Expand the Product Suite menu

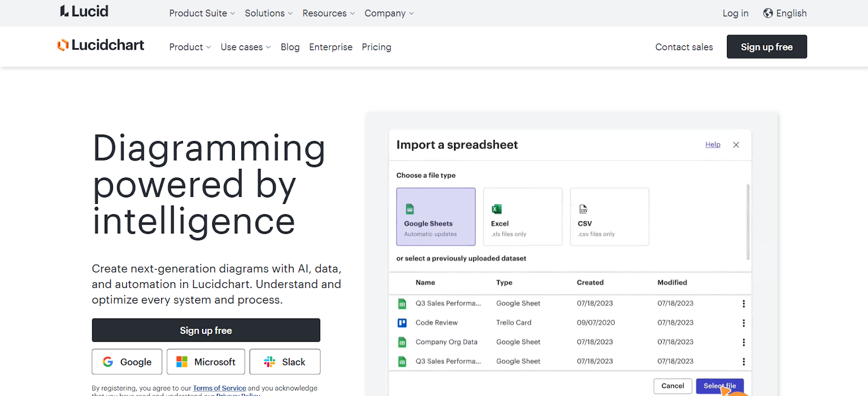tap(202, 13)
